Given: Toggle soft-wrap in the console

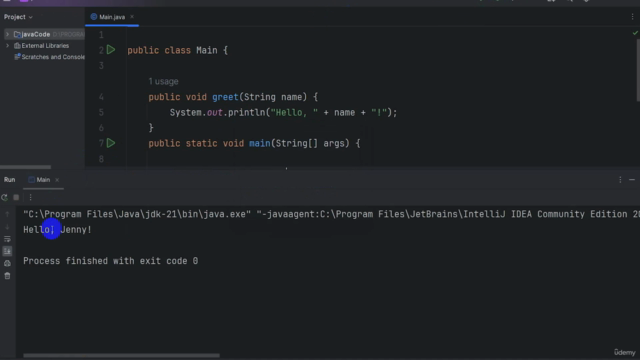Looking at the screenshot, I should (x=7, y=239).
